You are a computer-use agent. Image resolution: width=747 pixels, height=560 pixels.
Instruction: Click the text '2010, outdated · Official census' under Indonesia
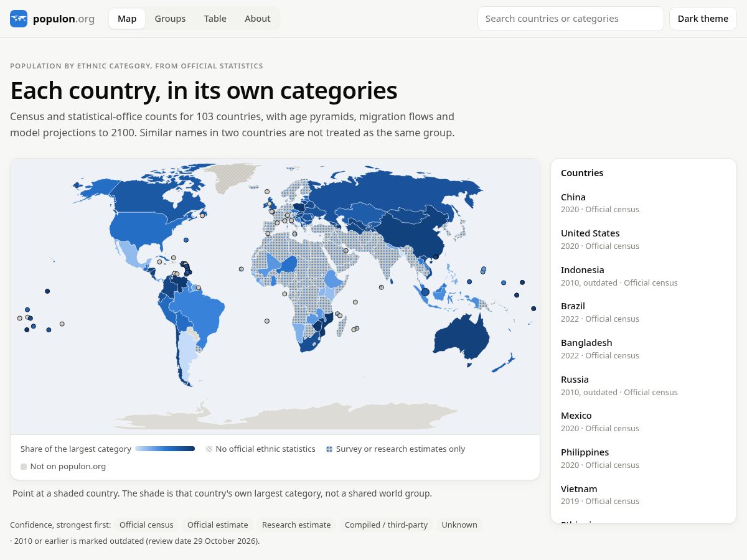click(619, 282)
